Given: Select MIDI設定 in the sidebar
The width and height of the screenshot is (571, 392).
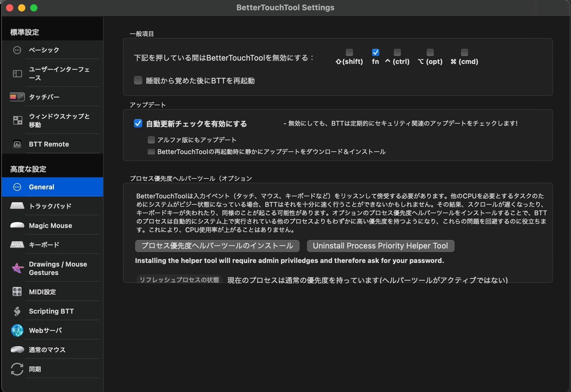Looking at the screenshot, I should (52, 292).
